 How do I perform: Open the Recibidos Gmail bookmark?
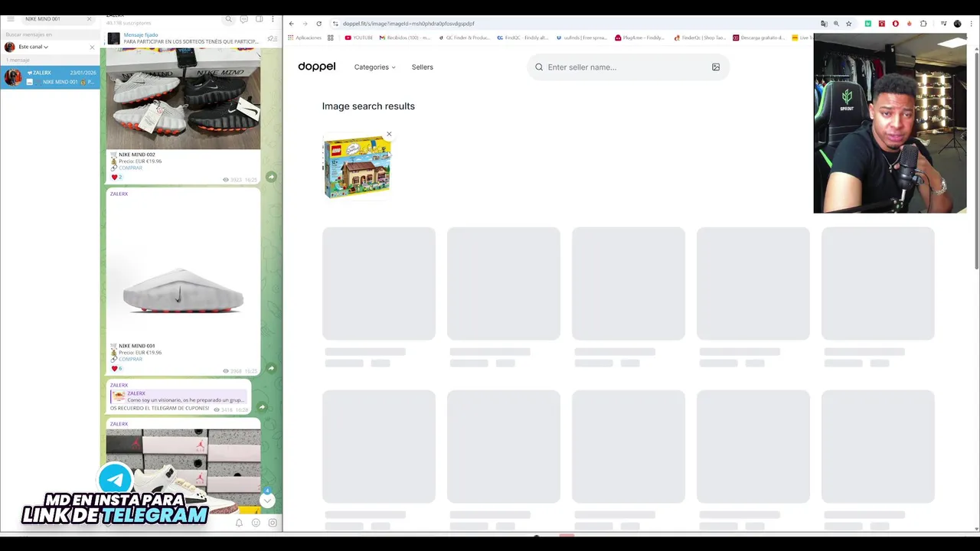coord(405,37)
